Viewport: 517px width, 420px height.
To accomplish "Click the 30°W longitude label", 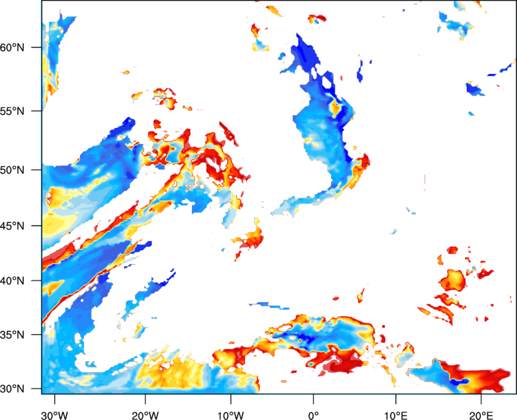I will tap(55, 415).
